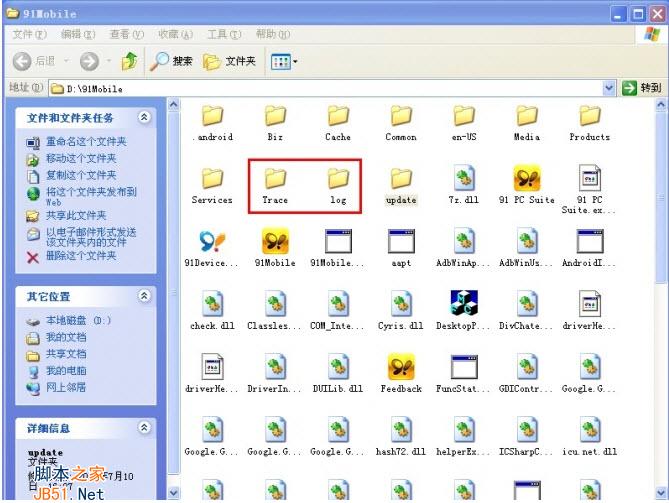
Task: Select the FuncStat... file
Action: coord(463,373)
